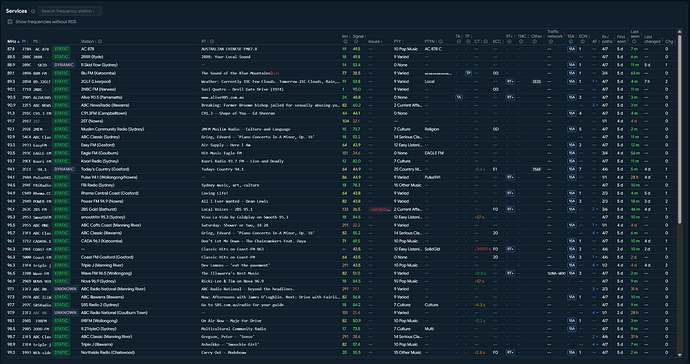Click the Search frequency, station input field

[x=70, y=11]
